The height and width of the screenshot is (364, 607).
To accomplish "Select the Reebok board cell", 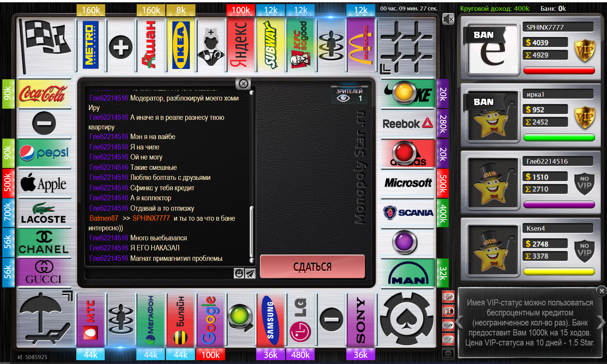I will [x=408, y=124].
